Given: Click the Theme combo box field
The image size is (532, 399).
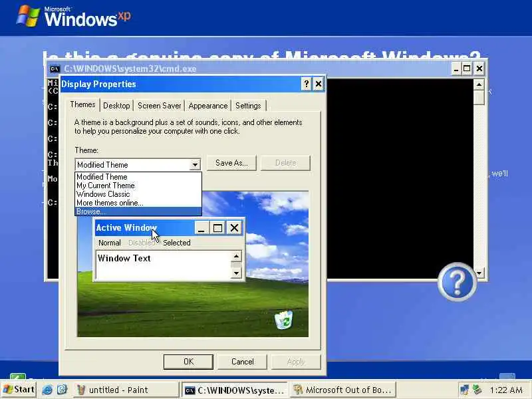Looking at the screenshot, I should (x=138, y=165).
